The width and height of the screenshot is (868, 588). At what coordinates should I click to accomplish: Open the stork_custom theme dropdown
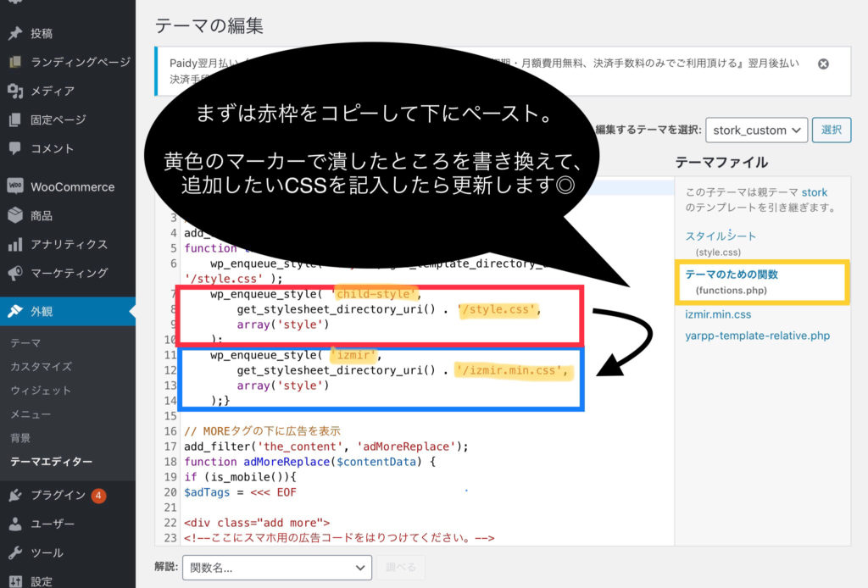(x=756, y=130)
